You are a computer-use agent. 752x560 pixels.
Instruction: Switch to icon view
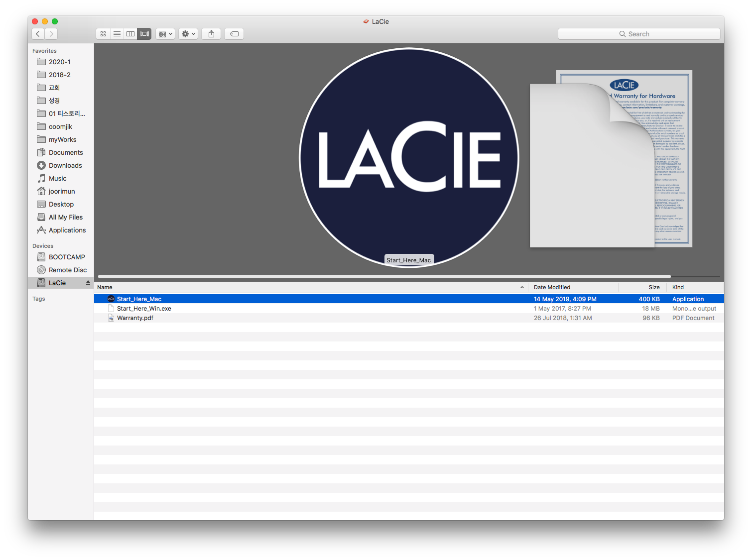(x=103, y=34)
